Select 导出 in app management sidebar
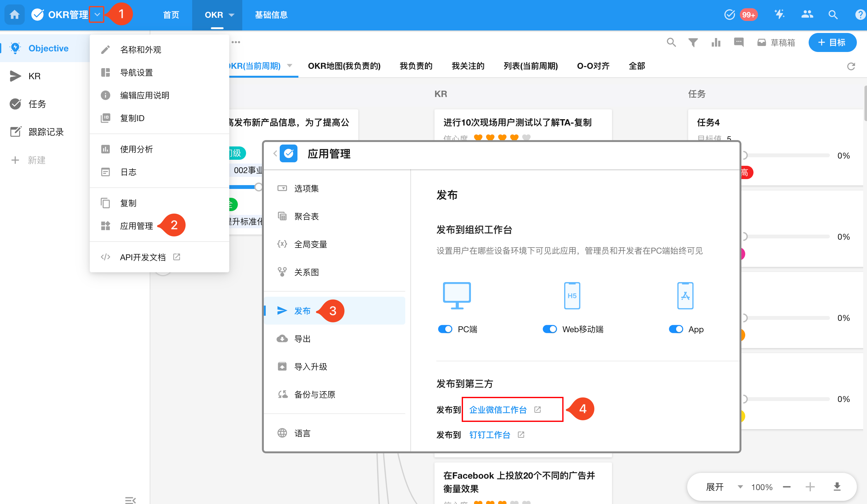Viewport: 867px width, 504px height. [x=303, y=339]
